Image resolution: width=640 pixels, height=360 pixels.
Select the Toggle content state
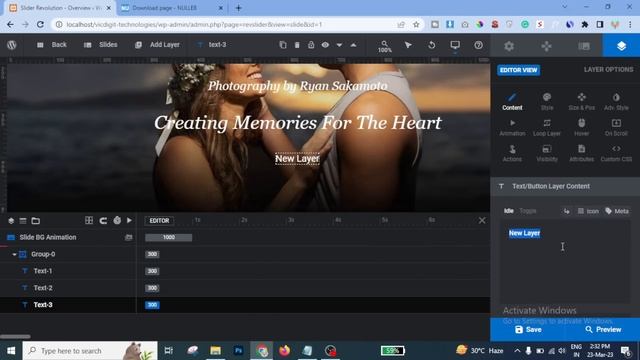click(x=528, y=211)
